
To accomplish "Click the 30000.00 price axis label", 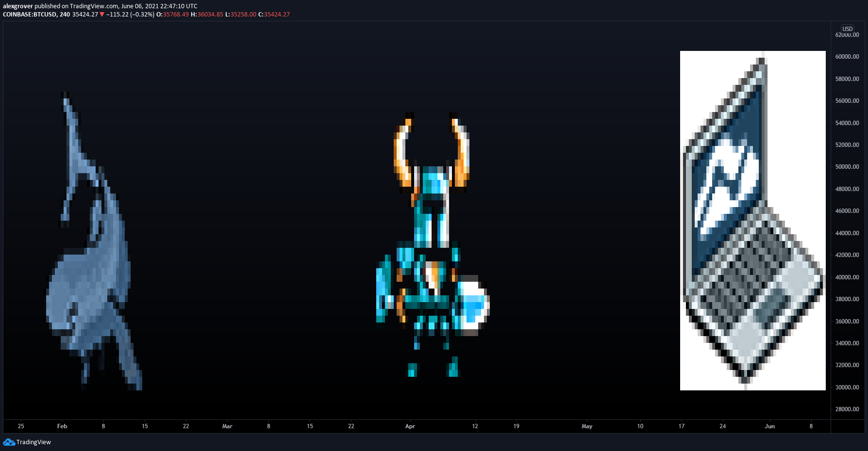I will [x=847, y=387].
